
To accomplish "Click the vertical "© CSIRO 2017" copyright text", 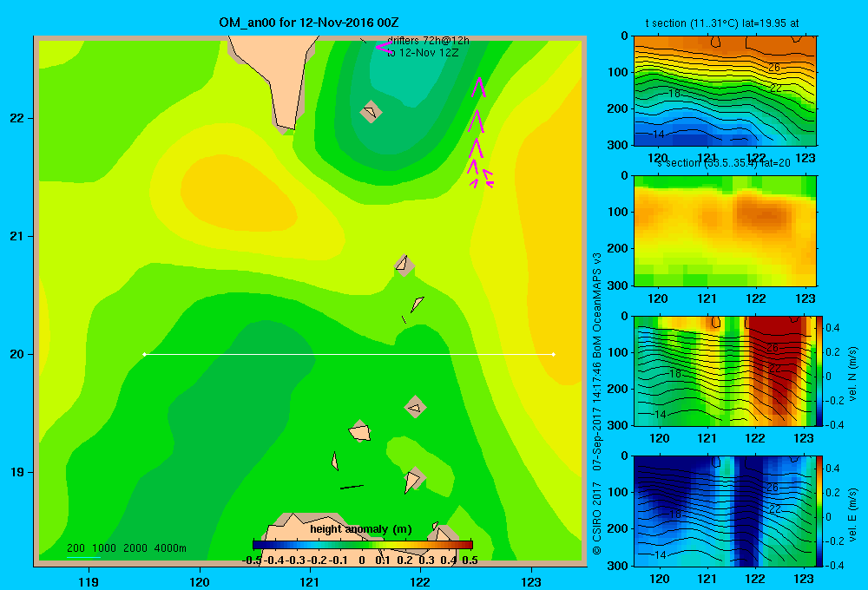I will pos(597,519).
